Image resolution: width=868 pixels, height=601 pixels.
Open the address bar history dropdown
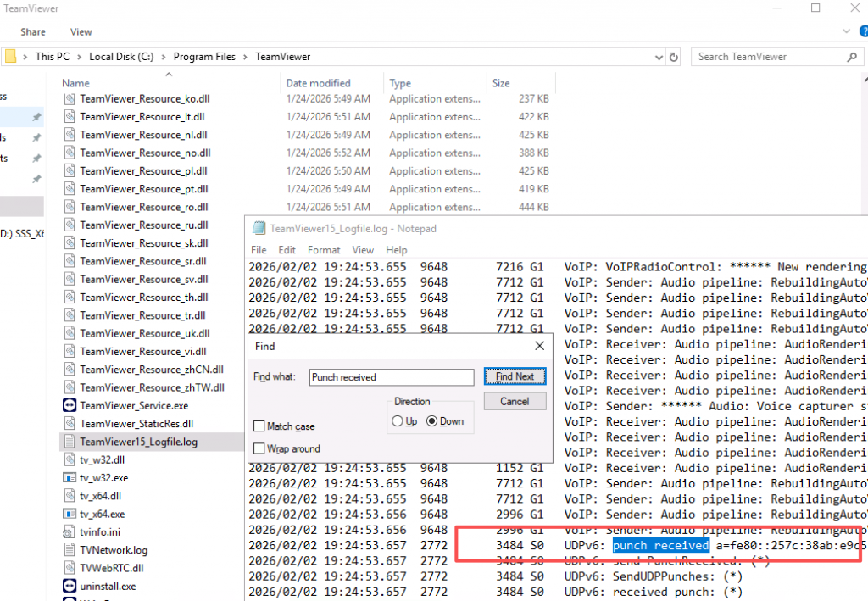[659, 57]
